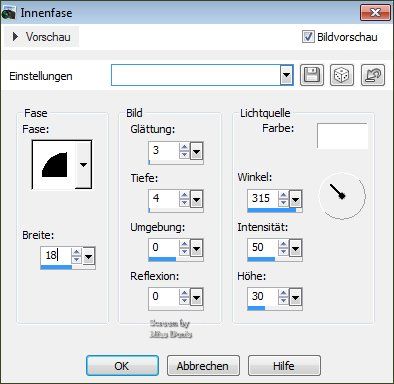Click the Intensität value field
Viewport: 394px width, 384px height.
263,248
